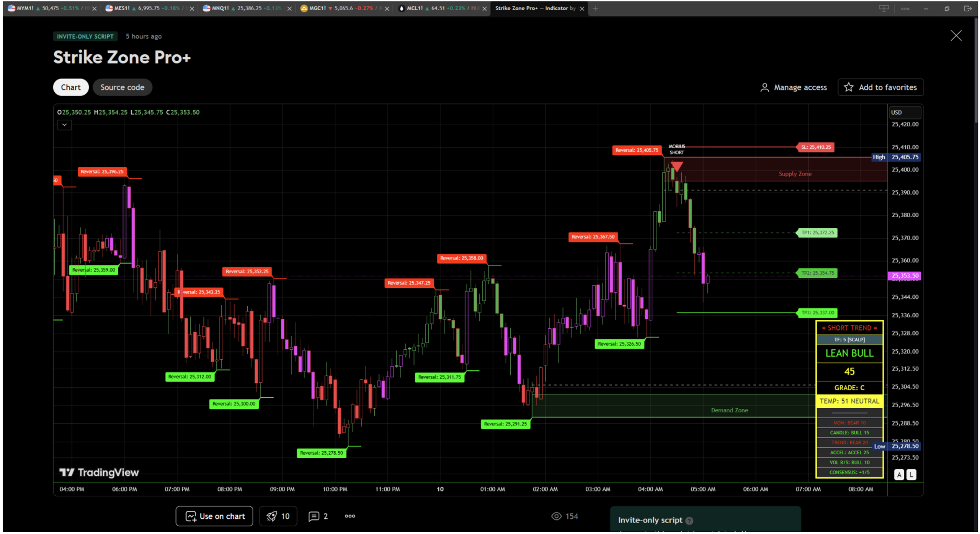
Task: Close the MNQ1! tab
Action: pyautogui.click(x=289, y=8)
